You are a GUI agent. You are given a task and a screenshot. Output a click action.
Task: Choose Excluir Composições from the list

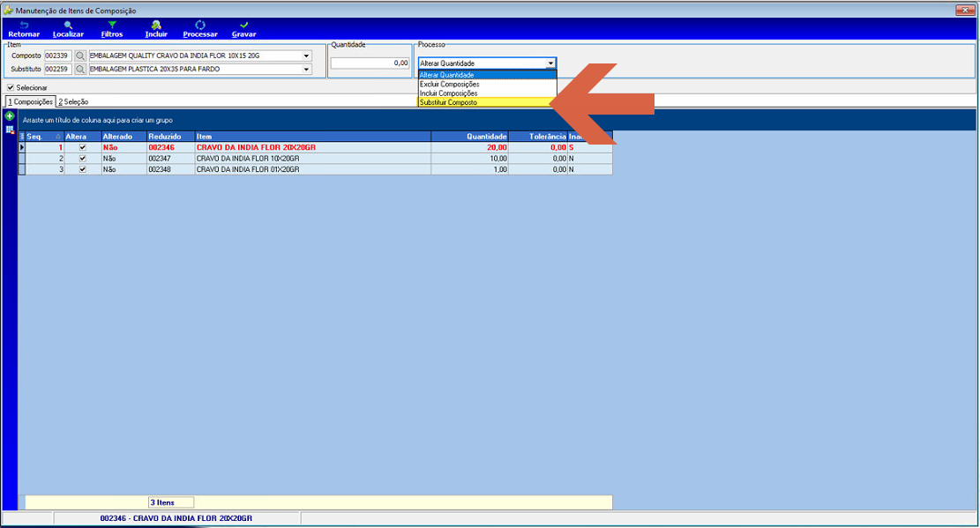pos(487,85)
